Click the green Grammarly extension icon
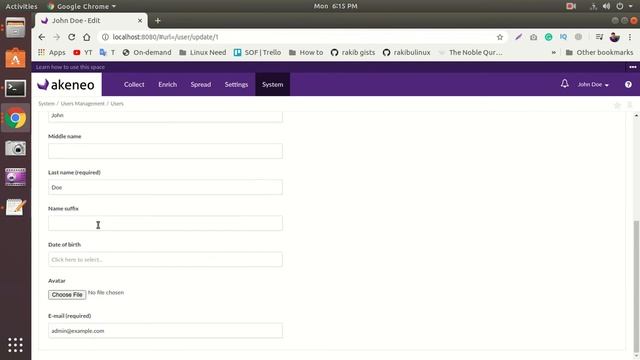The image size is (640, 360). tap(549, 37)
